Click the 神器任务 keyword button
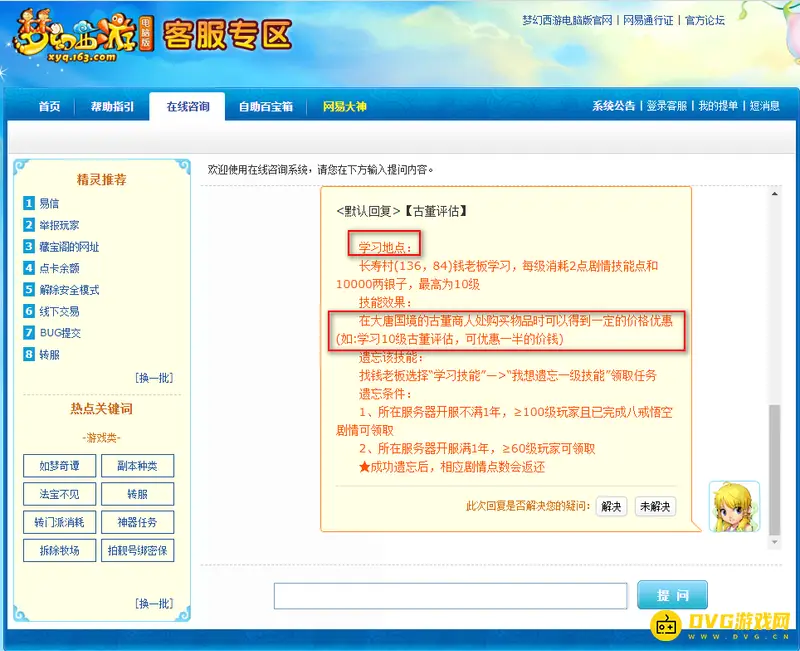 pyautogui.click(x=137, y=522)
